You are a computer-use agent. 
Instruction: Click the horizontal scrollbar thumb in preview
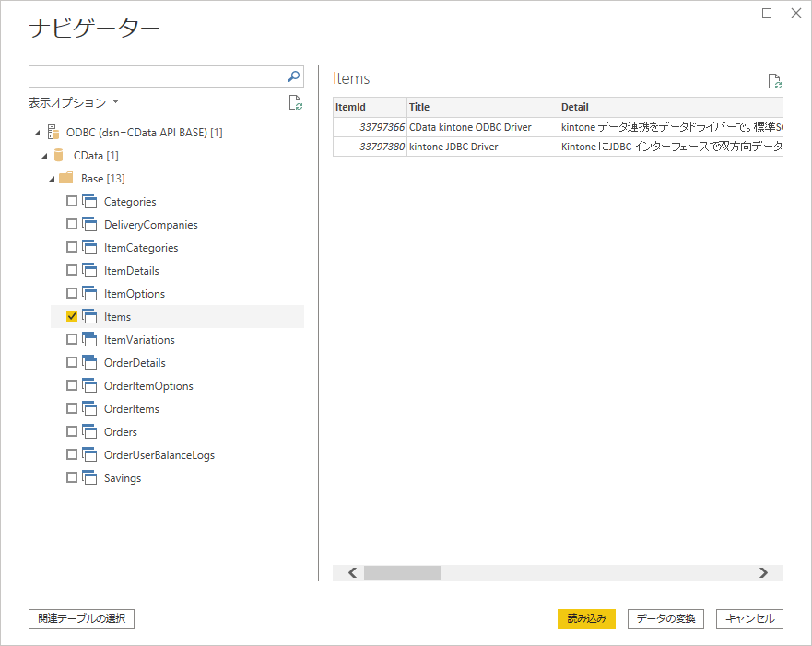[x=403, y=572]
